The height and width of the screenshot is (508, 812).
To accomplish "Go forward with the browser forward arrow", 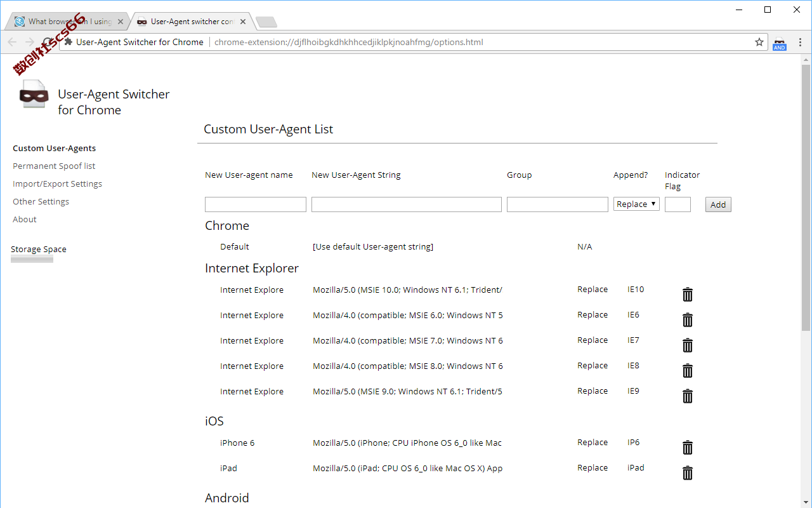I will click(x=29, y=43).
